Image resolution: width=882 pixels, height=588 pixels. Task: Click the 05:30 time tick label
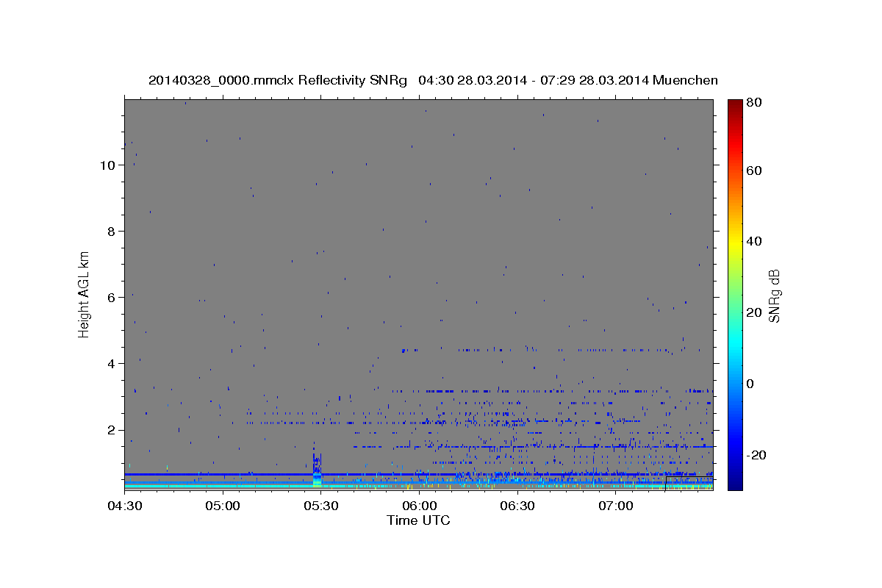[x=320, y=506]
